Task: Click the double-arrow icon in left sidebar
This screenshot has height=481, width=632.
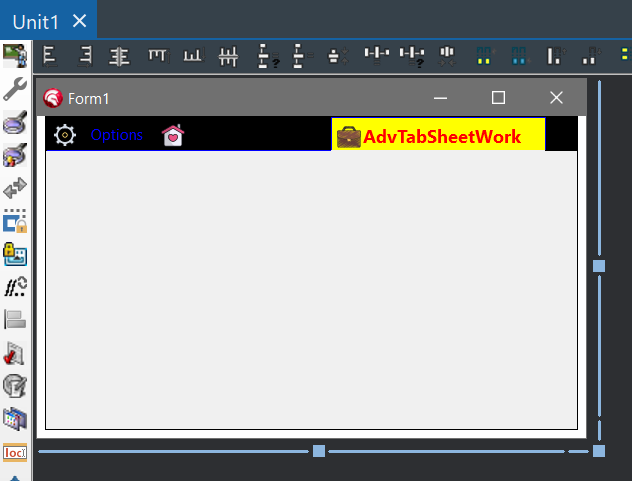Action: tap(15, 189)
